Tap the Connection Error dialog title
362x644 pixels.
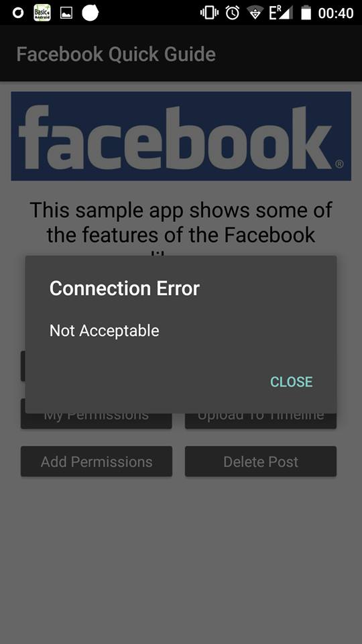(x=125, y=288)
